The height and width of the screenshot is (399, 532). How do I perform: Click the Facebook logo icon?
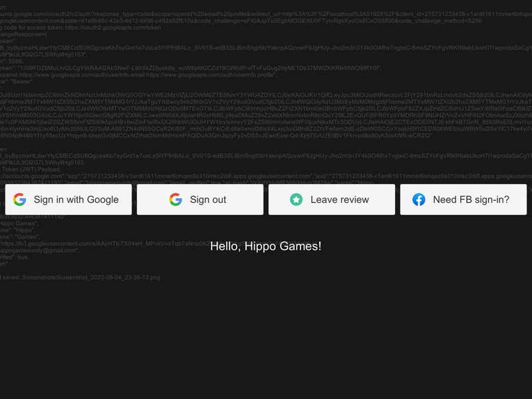pyautogui.click(x=419, y=199)
